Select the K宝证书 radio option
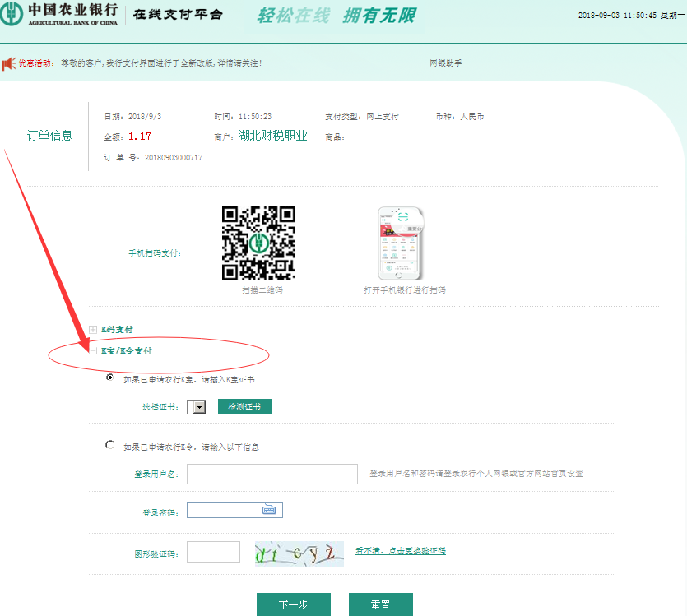The image size is (687, 616). point(109,377)
